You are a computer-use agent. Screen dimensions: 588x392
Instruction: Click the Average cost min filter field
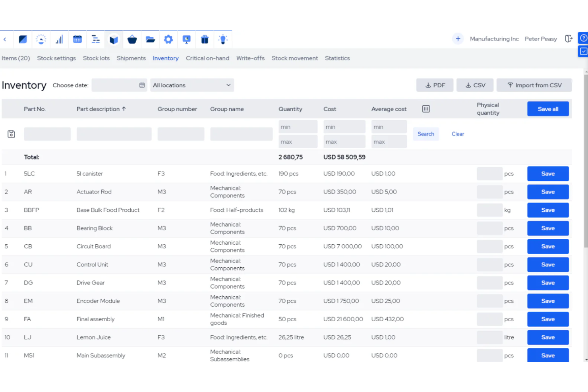[389, 127]
